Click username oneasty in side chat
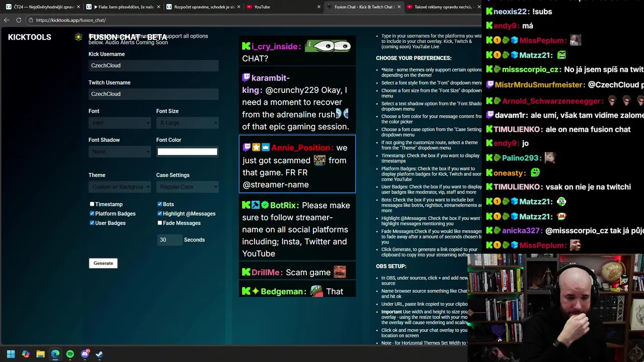Screen dimensions: 644x362 pos(509,173)
